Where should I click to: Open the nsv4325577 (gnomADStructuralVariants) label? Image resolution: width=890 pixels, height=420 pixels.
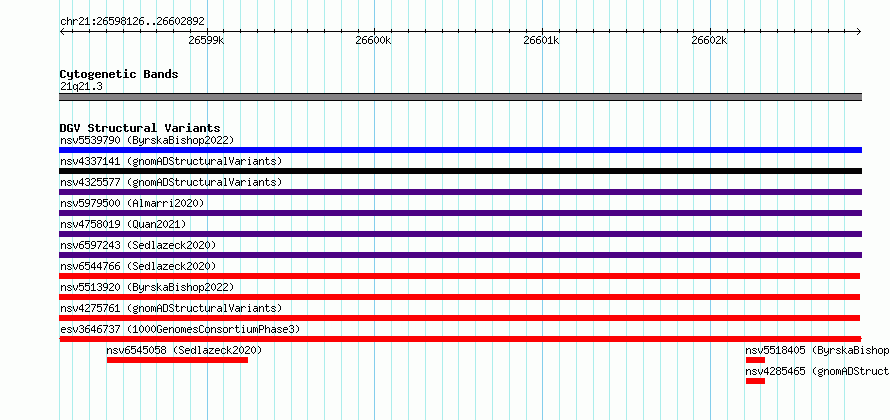(x=171, y=182)
